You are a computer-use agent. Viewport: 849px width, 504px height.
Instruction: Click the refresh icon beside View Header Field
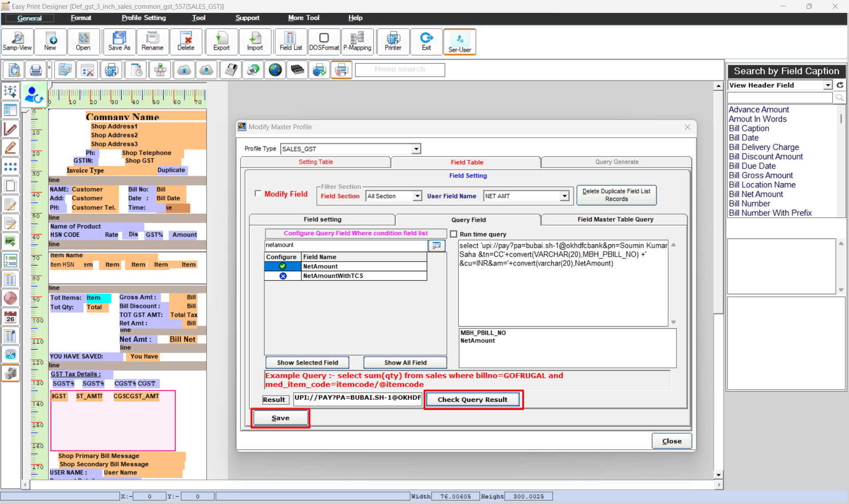coord(840,85)
